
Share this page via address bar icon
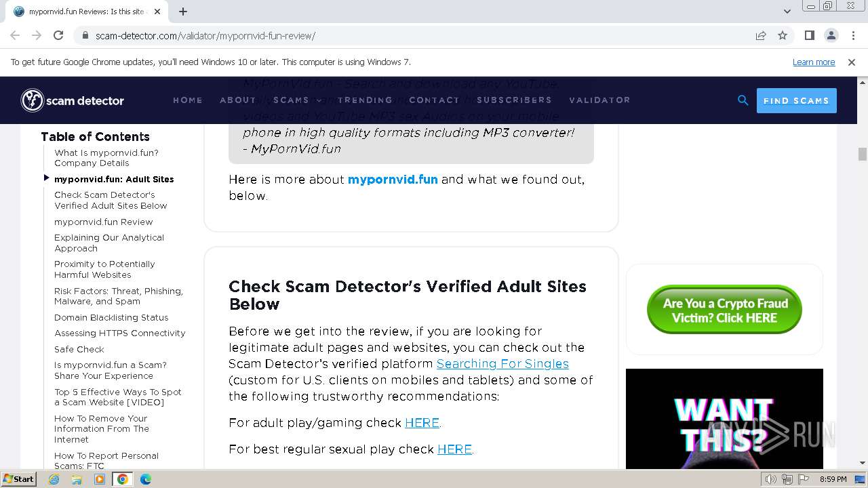click(761, 35)
